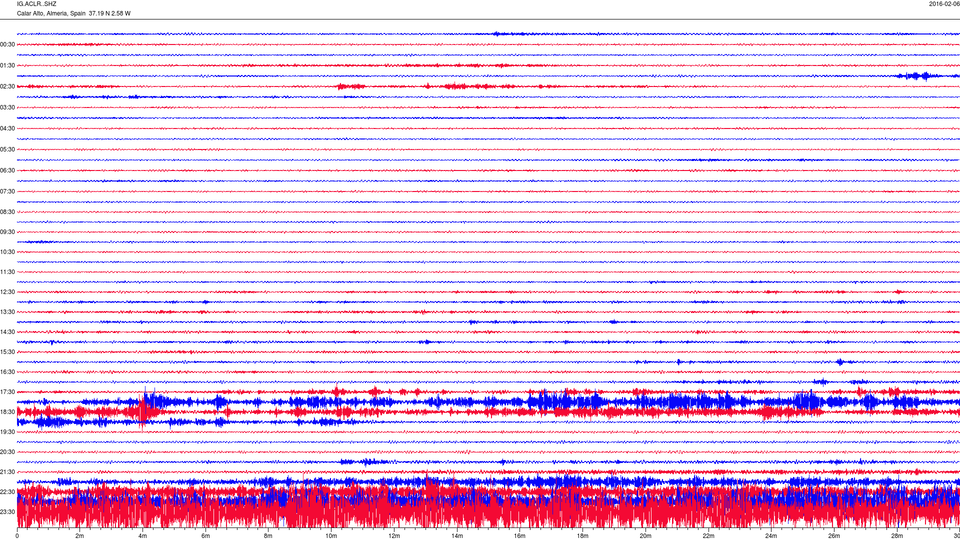Click the 16m axis tick label
Image resolution: width=960 pixels, height=540 pixels.
tap(520, 536)
